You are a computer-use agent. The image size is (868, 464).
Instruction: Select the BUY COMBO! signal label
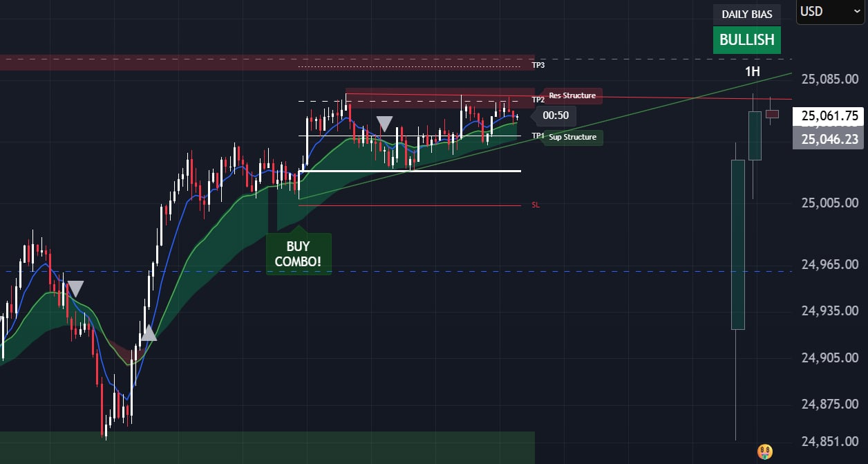click(299, 254)
